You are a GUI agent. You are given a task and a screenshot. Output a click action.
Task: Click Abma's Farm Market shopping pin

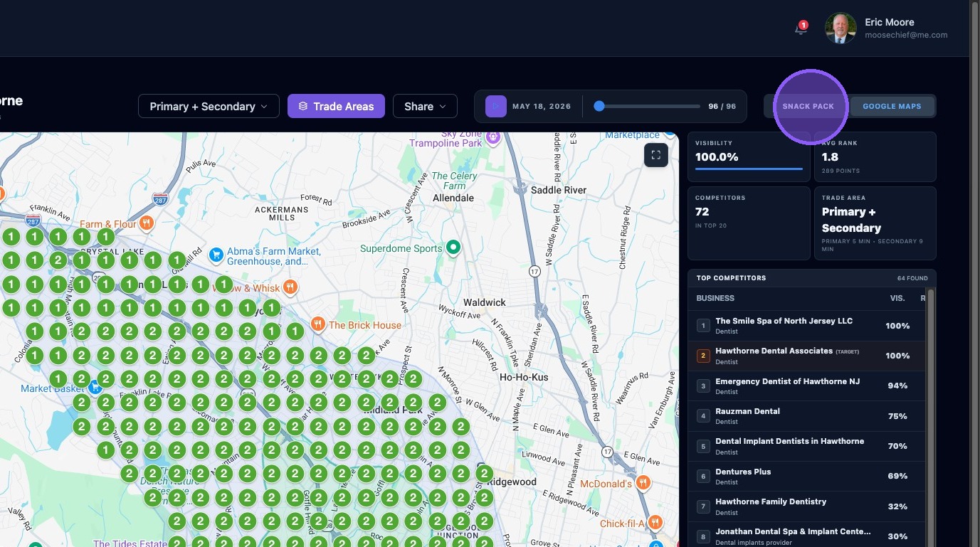216,254
